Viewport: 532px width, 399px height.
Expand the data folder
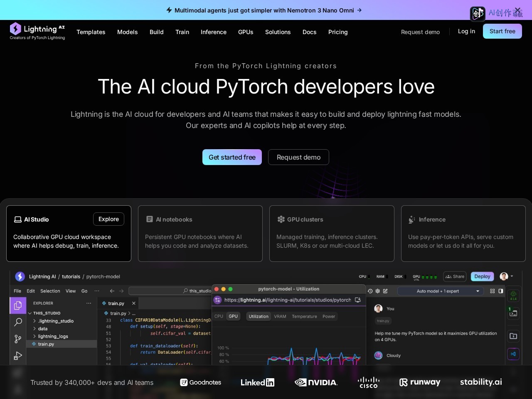tap(34, 328)
